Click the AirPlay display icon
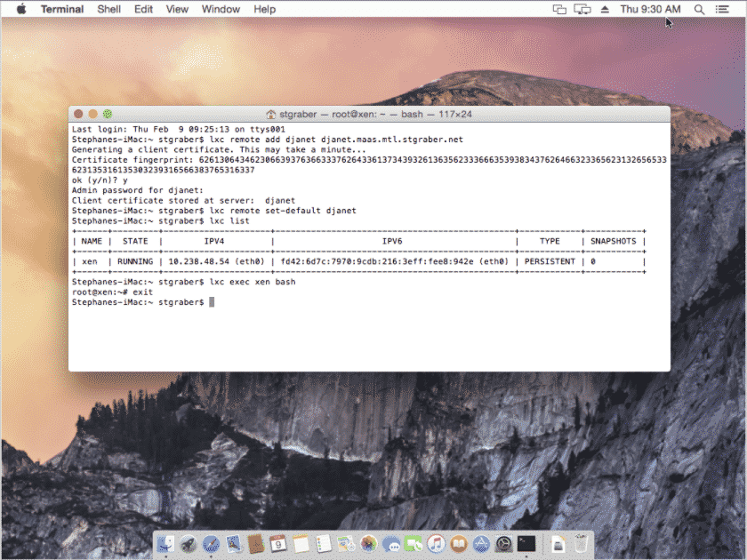Image resolution: width=747 pixels, height=560 pixels. pyautogui.click(x=582, y=9)
